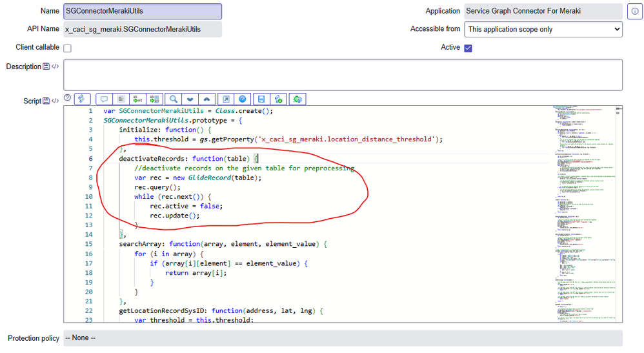Click into the Name field
This screenshot has width=644, height=353.
pyautogui.click(x=143, y=12)
